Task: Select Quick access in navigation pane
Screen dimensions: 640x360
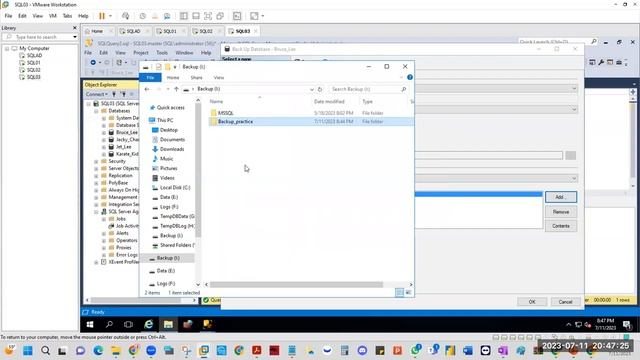Action: point(171,108)
